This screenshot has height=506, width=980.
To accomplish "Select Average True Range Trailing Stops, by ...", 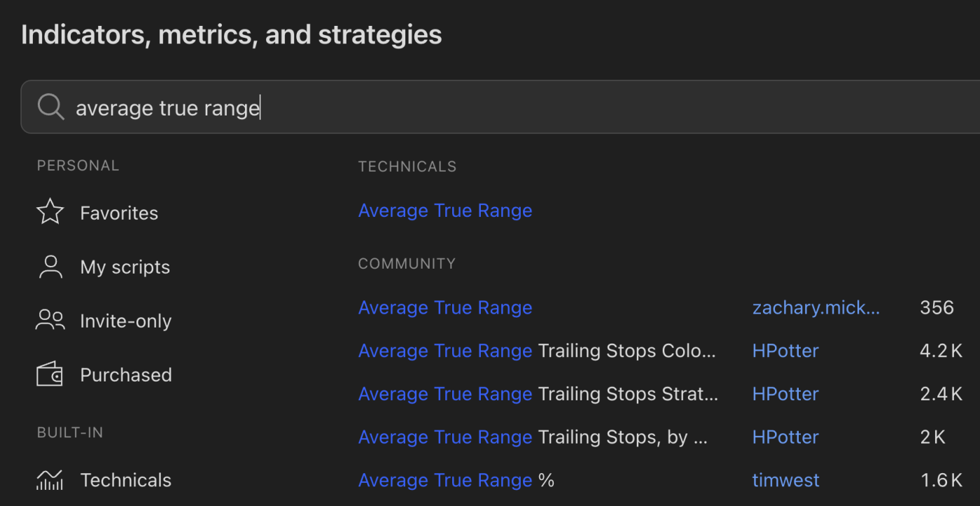I will (533, 437).
